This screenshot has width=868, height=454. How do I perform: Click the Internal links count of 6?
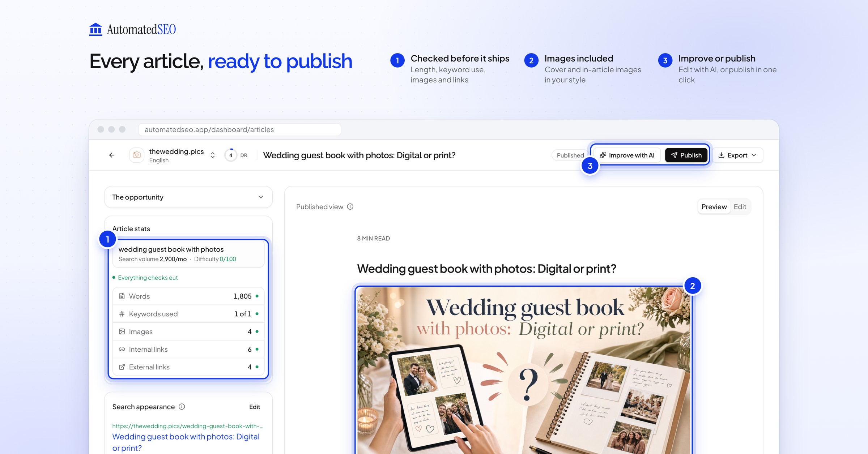[250, 349]
